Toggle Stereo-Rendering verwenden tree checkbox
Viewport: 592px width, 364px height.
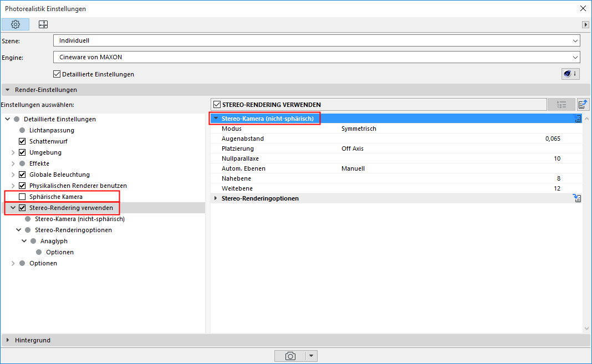pos(22,208)
